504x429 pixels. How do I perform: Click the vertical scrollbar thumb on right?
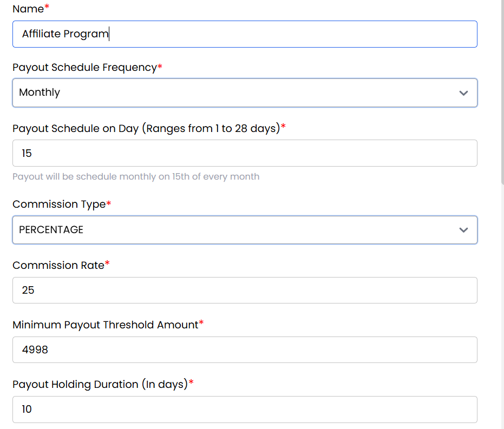pos(502,92)
